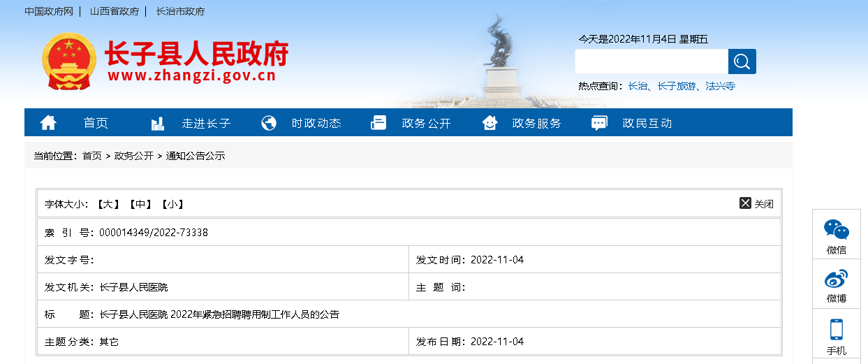Open the 政务服务 navigation menu item
Image resolution: width=868 pixels, height=364 pixels.
(x=537, y=123)
